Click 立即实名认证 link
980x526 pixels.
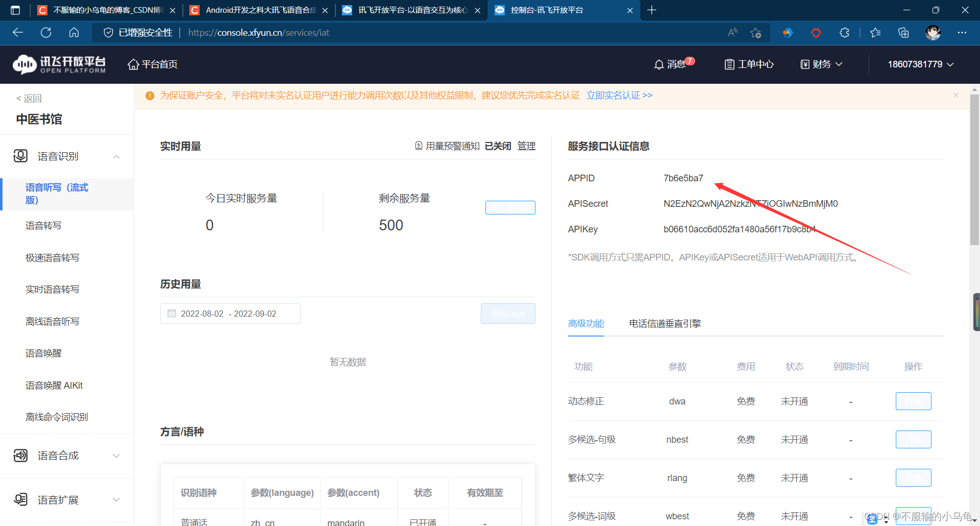click(619, 95)
